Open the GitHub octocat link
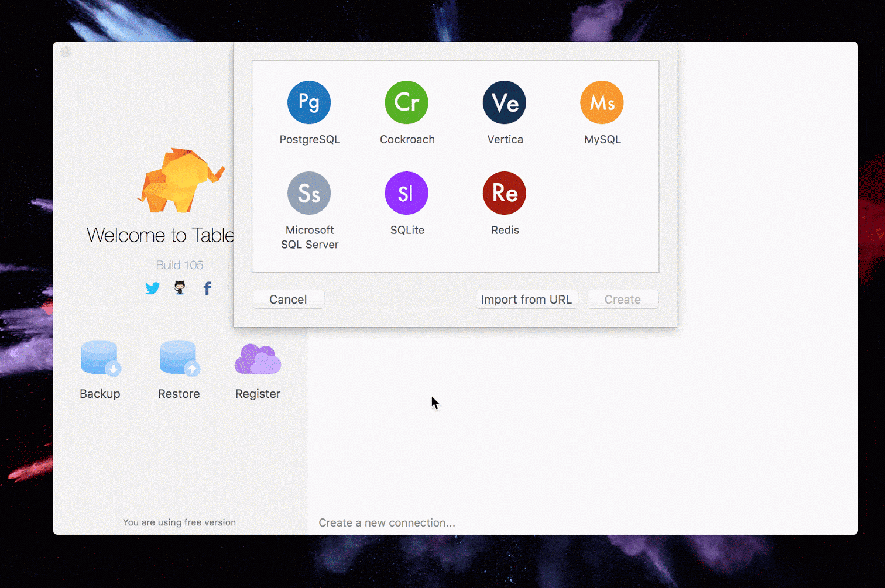This screenshot has width=885, height=588. click(180, 287)
